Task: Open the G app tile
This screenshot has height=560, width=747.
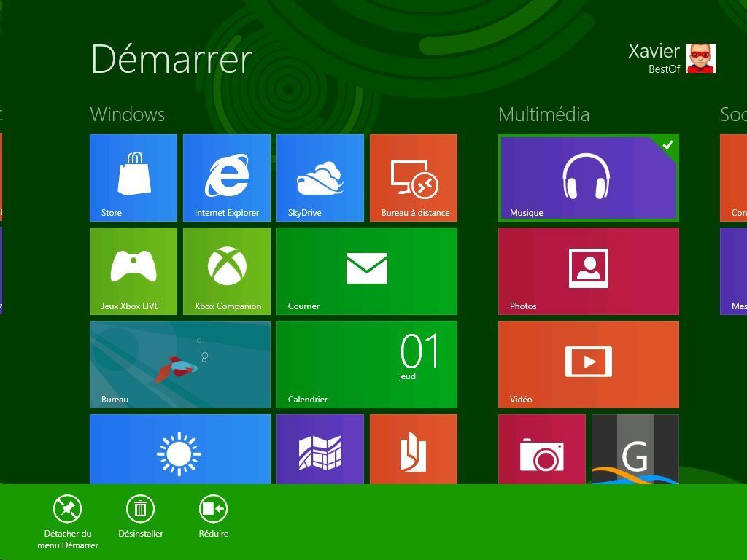Action: [635, 449]
